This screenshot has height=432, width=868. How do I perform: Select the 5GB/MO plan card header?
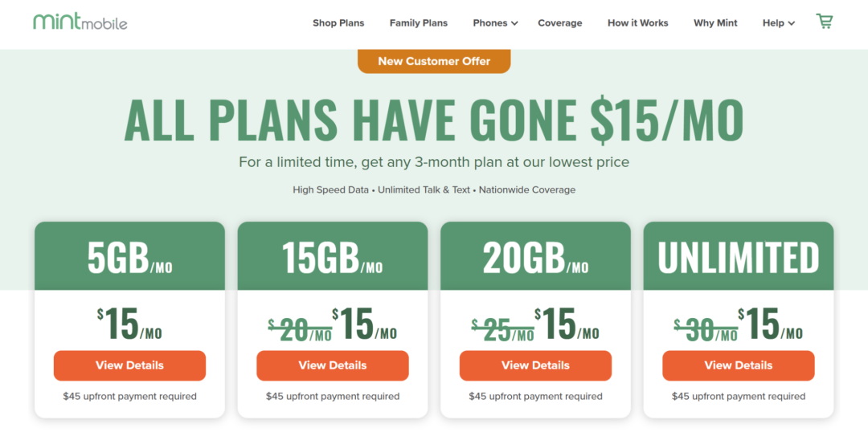click(129, 256)
